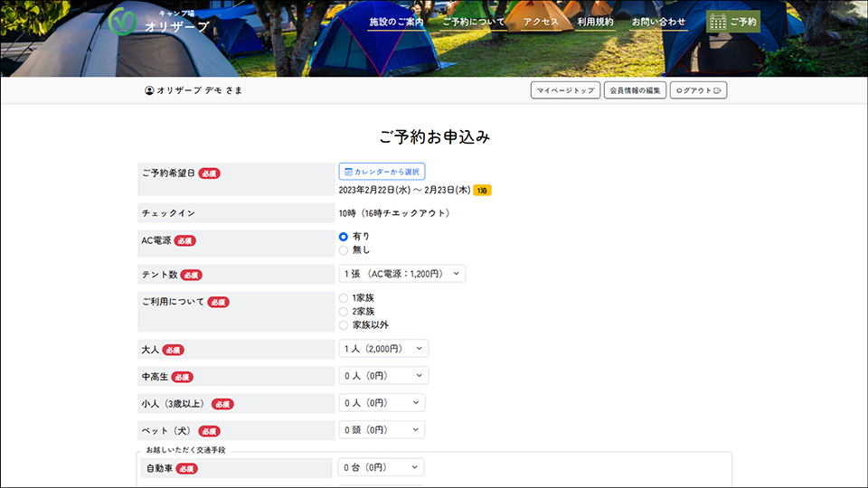
Task: Choose the 1家族 radio option
Action: (344, 297)
